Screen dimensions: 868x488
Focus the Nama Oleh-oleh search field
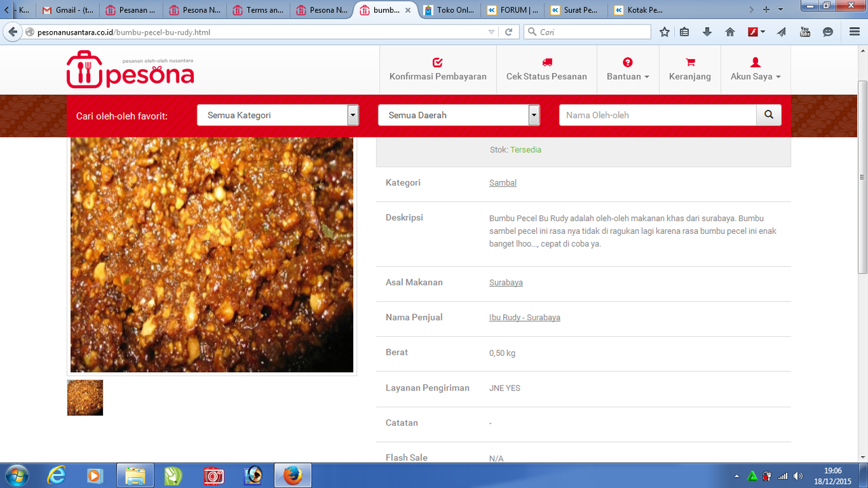[658, 115]
